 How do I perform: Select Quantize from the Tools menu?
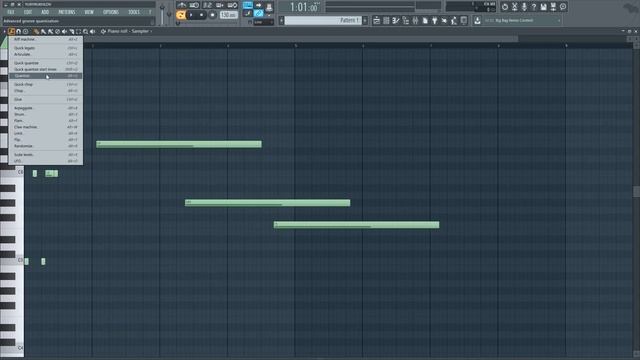(45, 76)
